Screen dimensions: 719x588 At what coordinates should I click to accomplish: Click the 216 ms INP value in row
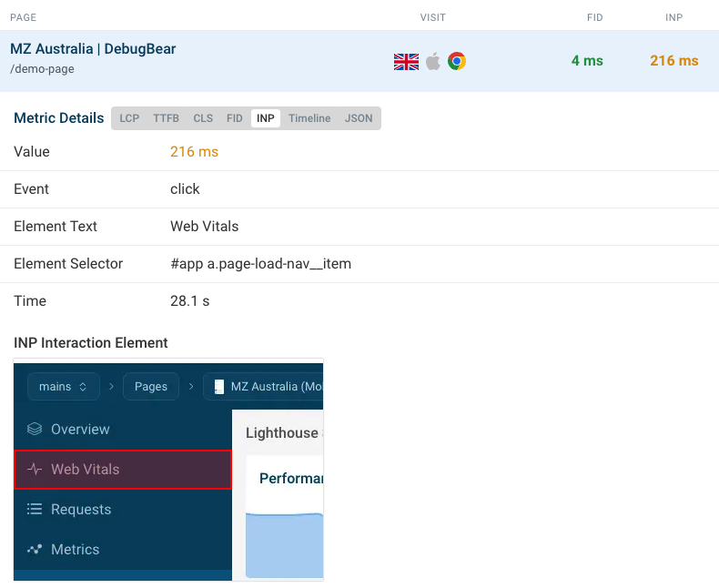click(x=673, y=61)
